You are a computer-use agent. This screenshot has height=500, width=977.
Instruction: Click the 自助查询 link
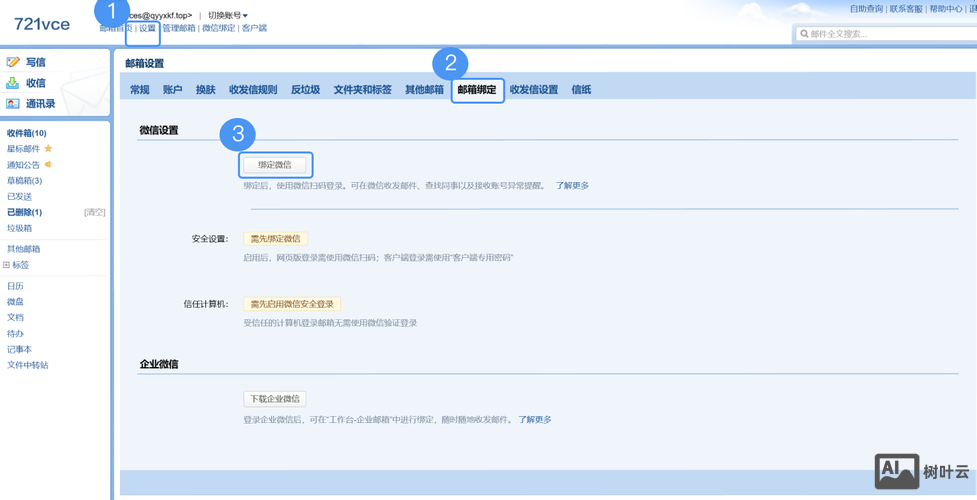coord(866,9)
